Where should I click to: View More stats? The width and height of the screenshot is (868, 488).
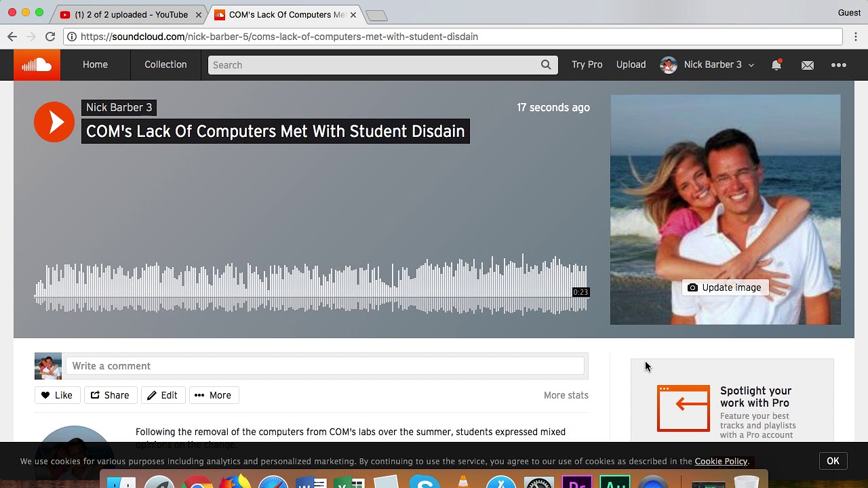[x=566, y=395]
